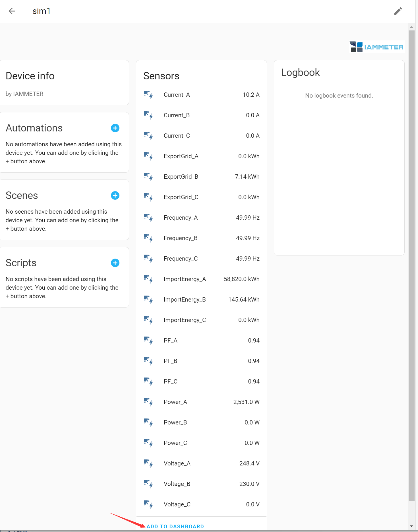Open PF_C sensor details
This screenshot has width=418, height=532.
click(170, 382)
